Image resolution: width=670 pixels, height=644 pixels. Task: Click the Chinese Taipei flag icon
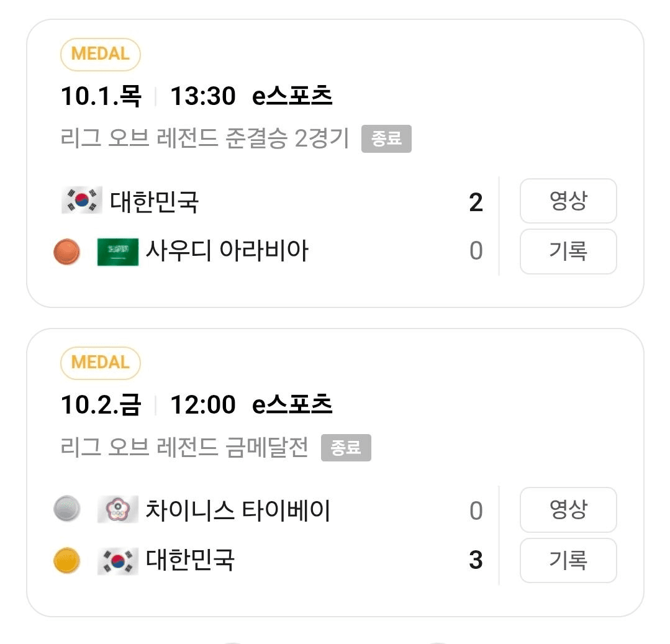[118, 509]
